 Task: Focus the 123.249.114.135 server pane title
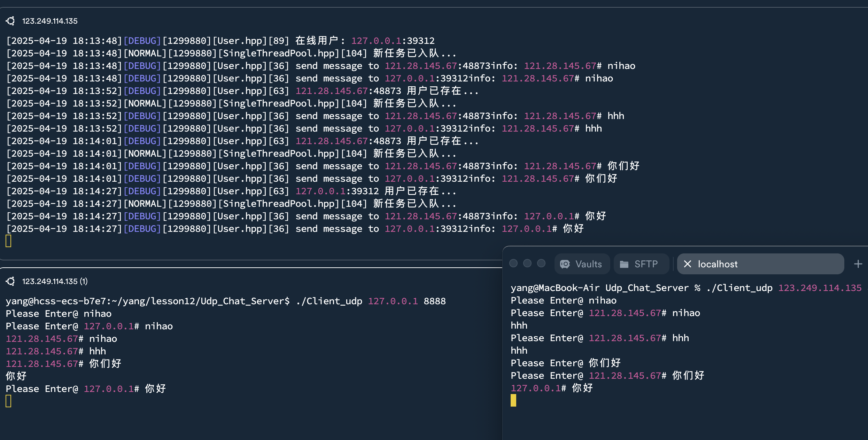coord(50,21)
